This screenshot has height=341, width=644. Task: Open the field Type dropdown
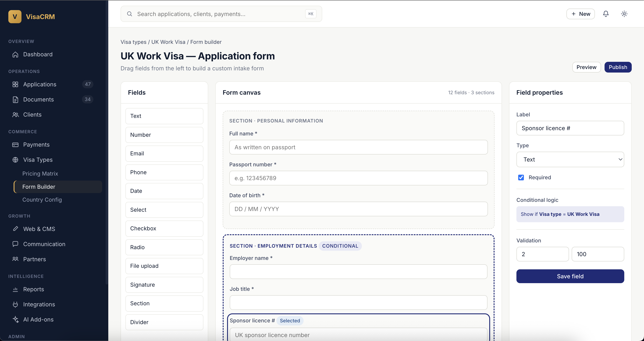570,160
